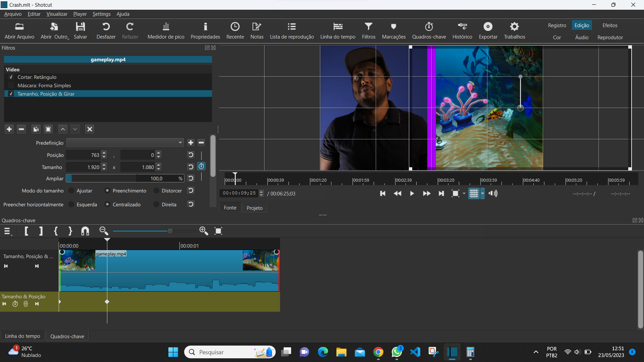This screenshot has height=362, width=644.
Task: Adjust keyframes zoom slider handle
Action: pyautogui.click(x=170, y=231)
